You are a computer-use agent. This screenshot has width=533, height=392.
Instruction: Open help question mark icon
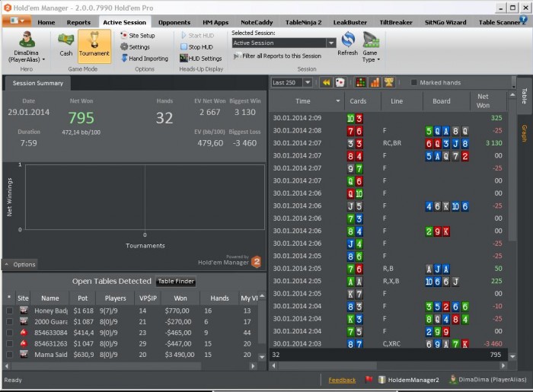point(524,19)
